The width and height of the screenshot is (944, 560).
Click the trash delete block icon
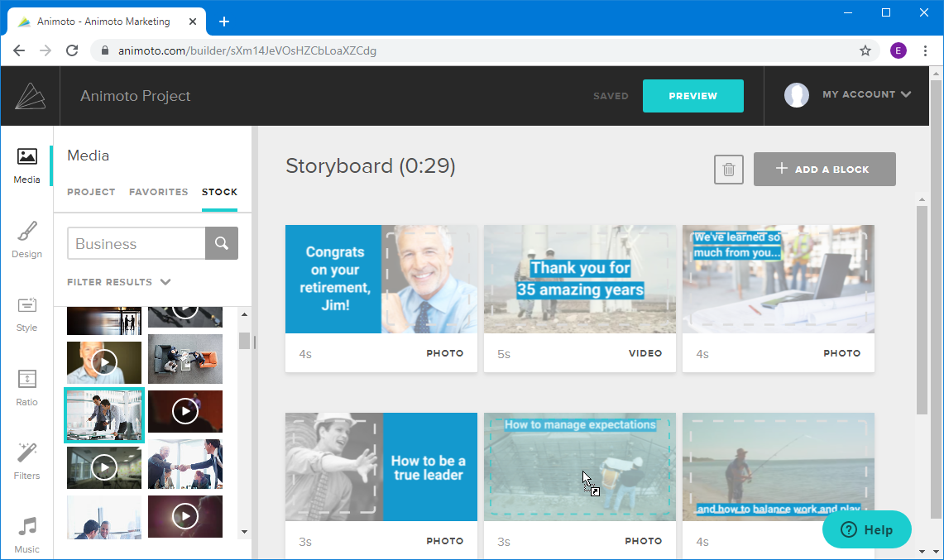728,170
